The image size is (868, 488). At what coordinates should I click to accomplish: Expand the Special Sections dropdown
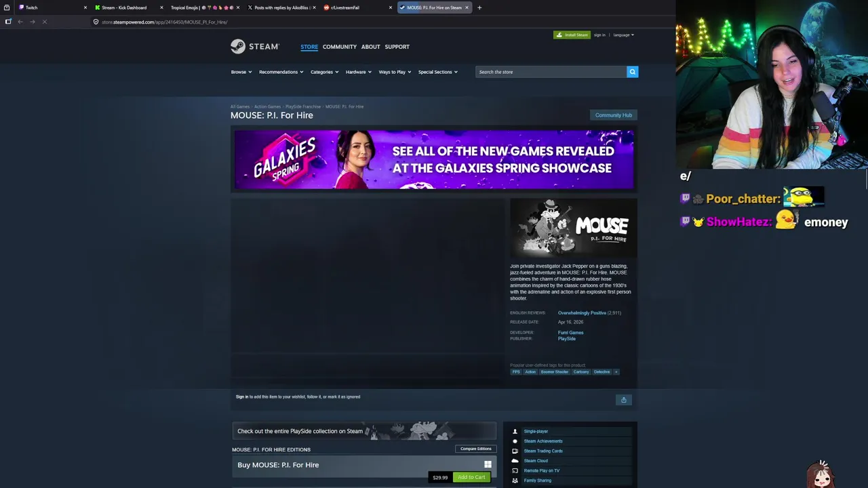pyautogui.click(x=438, y=72)
